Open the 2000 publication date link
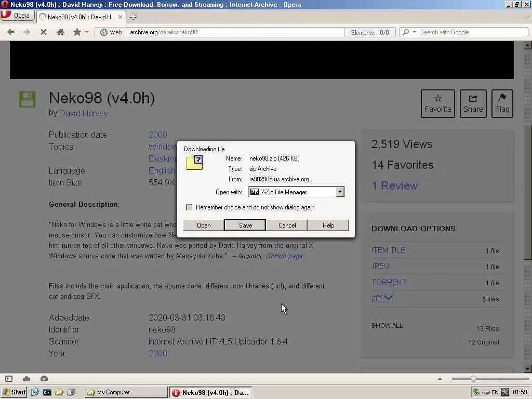 [x=158, y=135]
